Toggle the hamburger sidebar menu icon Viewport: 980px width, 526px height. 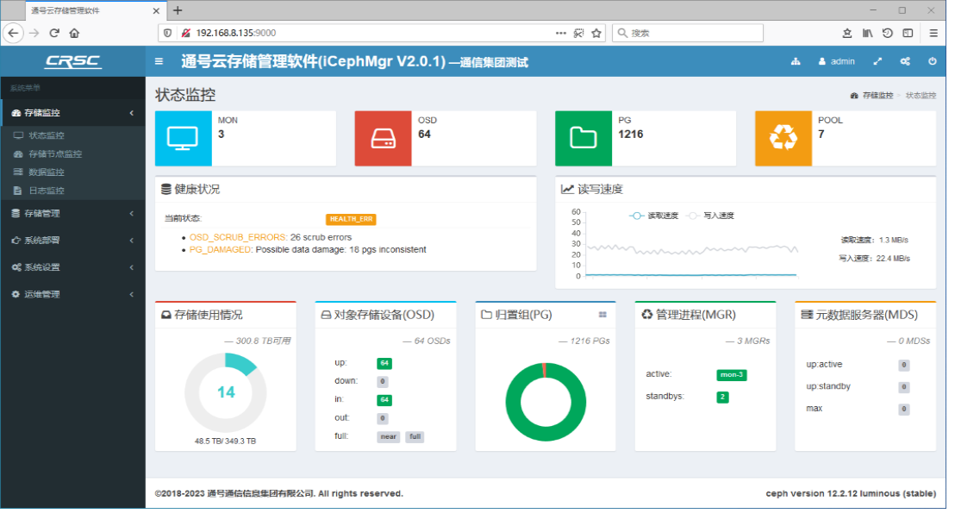pos(159,61)
